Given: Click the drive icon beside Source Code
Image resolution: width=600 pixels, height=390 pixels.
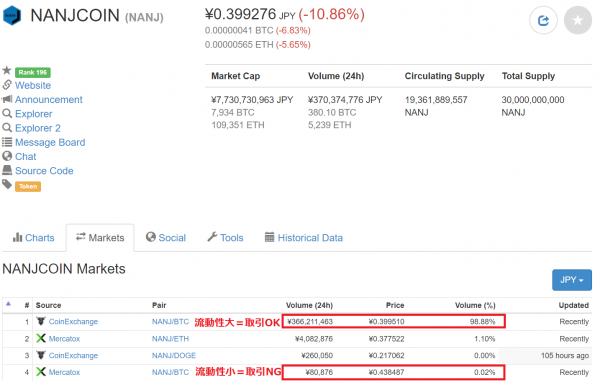Looking at the screenshot, I should point(7,170).
